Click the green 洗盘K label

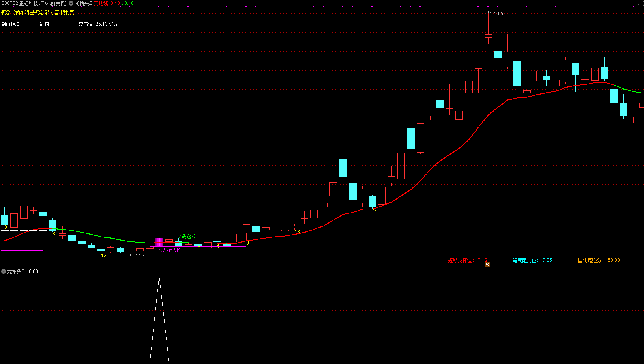tap(188, 236)
